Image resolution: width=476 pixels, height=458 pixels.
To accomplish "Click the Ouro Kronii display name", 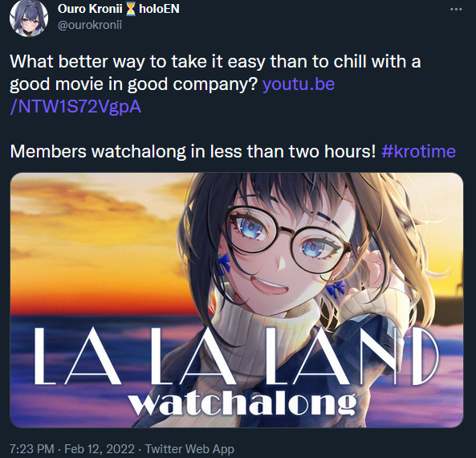I will [90, 9].
